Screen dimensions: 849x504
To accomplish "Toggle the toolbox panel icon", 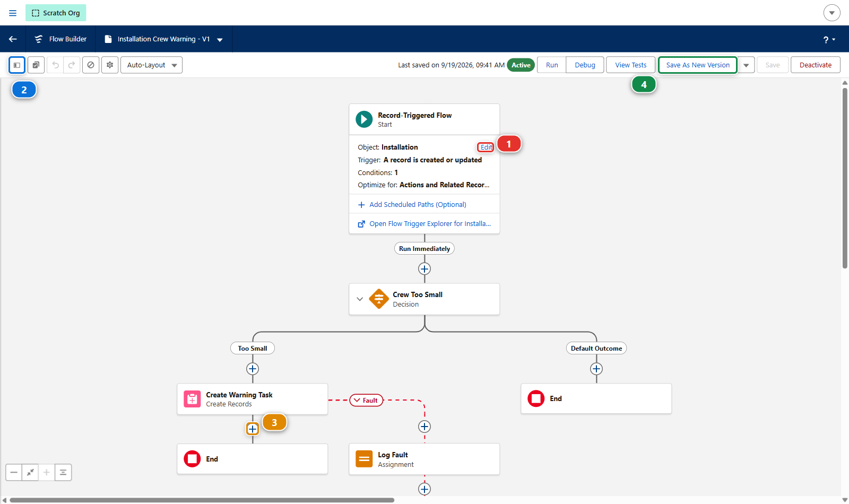I will [17, 65].
